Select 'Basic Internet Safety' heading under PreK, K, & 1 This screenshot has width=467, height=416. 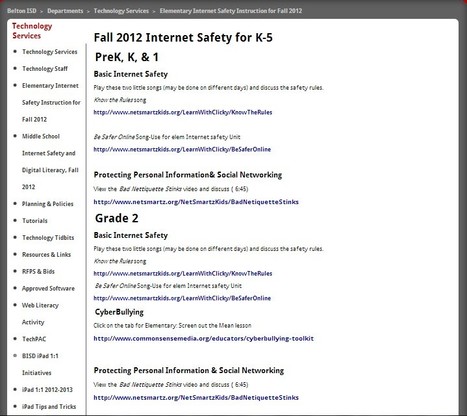(131, 74)
